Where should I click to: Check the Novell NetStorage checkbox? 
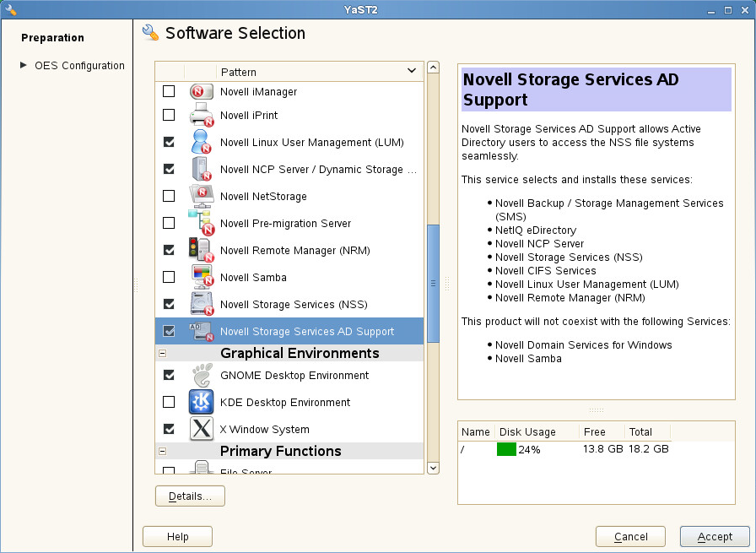pyautogui.click(x=169, y=196)
